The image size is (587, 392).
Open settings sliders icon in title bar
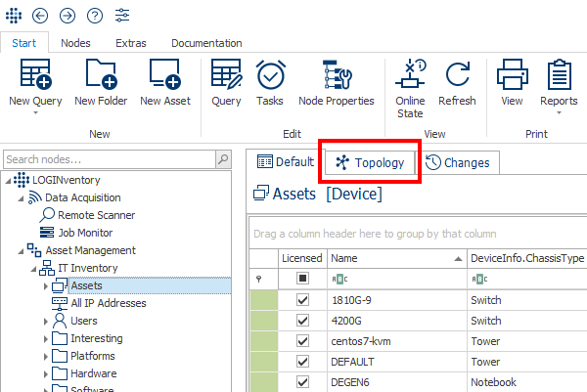tap(122, 16)
